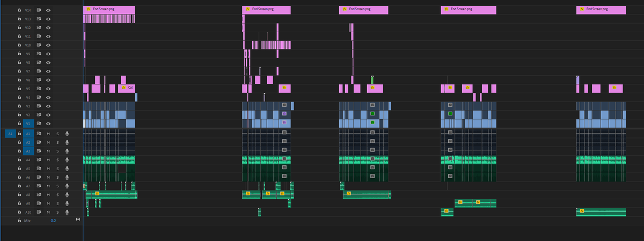
Task: Enable track targeting for A4
Action: [x=28, y=159]
